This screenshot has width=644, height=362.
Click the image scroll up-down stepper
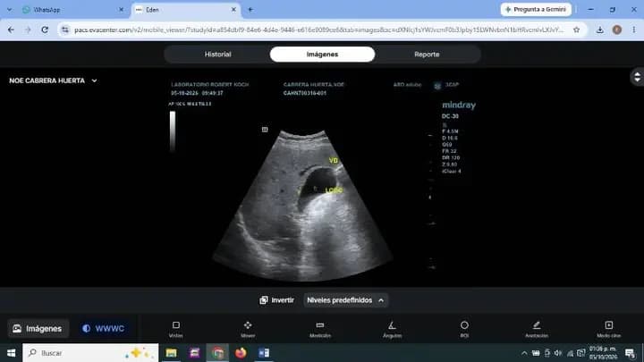click(637, 77)
